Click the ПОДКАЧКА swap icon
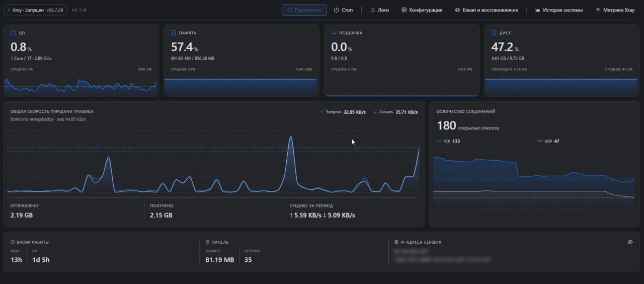Viewport: 644px width, 284px height. 334,33
